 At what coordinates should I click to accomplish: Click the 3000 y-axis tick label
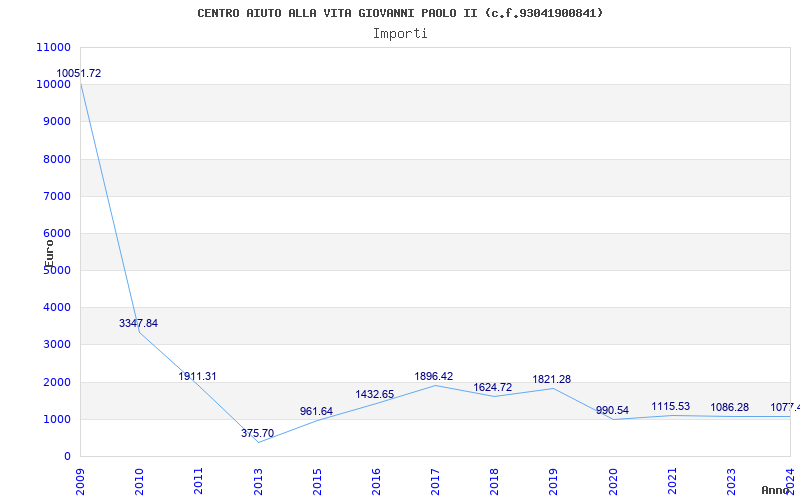57,344
